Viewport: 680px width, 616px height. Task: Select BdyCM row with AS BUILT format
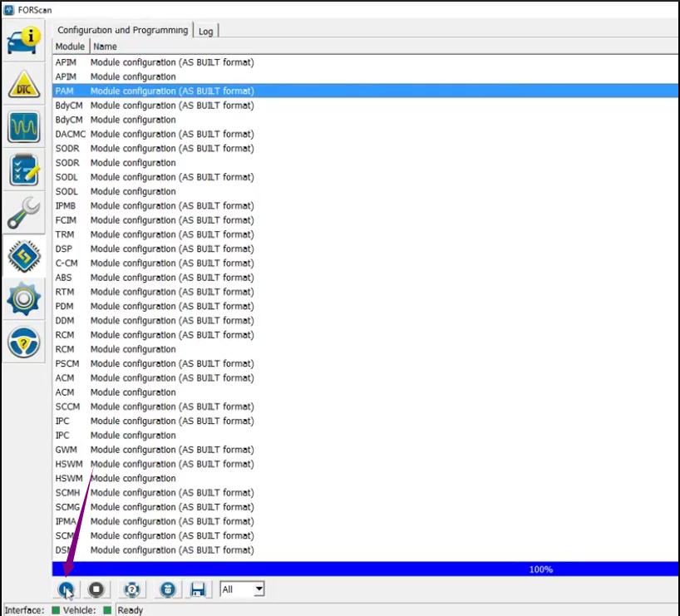366,105
